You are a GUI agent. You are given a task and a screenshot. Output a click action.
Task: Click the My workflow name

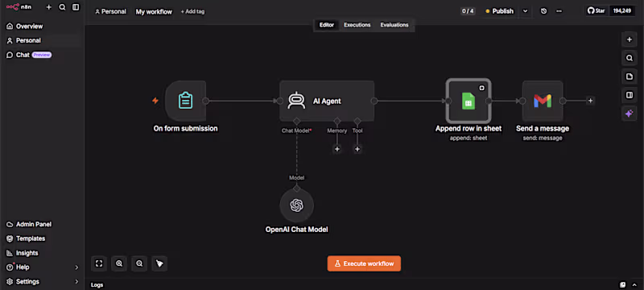154,11
